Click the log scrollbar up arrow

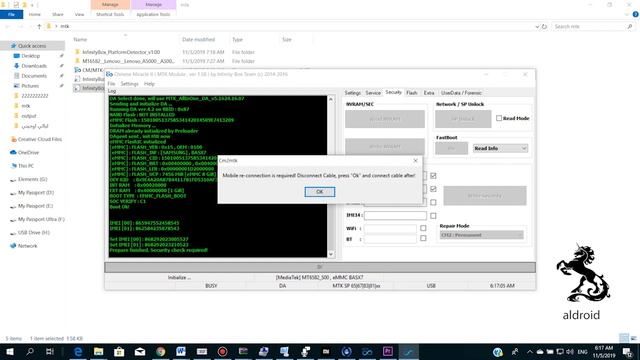pos(331,99)
